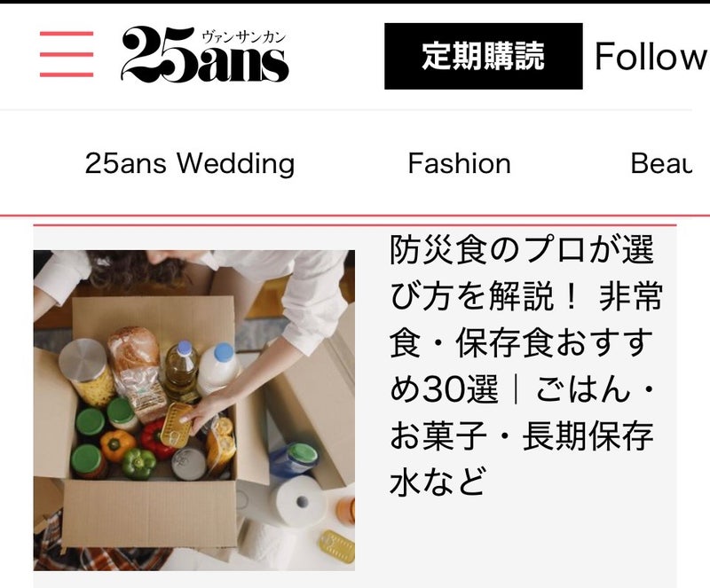Open the 25ans Wedding section
The width and height of the screenshot is (710, 588).
pyautogui.click(x=190, y=163)
